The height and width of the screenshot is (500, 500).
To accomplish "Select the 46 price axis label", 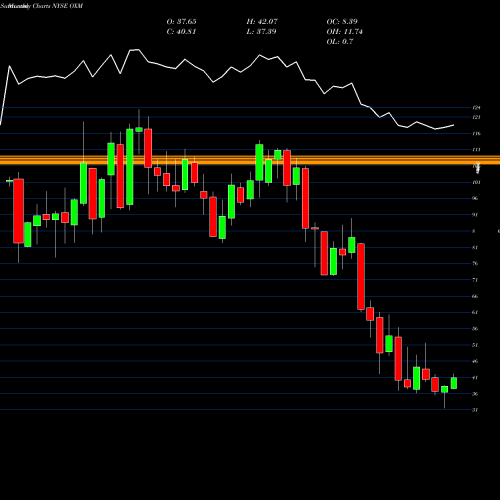I will point(475,361).
